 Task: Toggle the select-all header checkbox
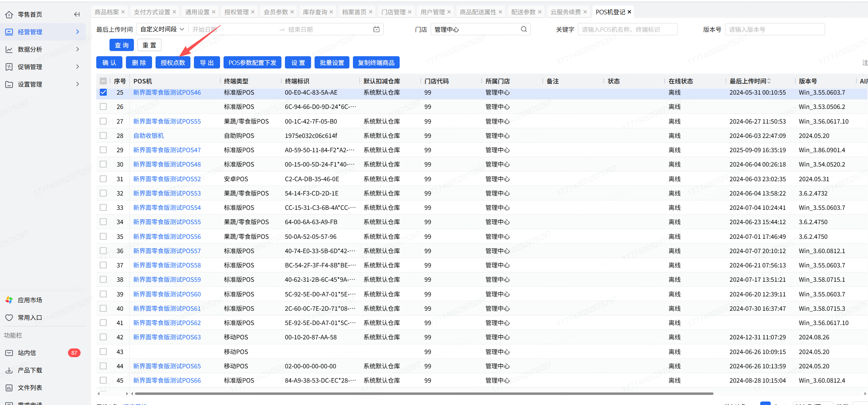point(103,81)
